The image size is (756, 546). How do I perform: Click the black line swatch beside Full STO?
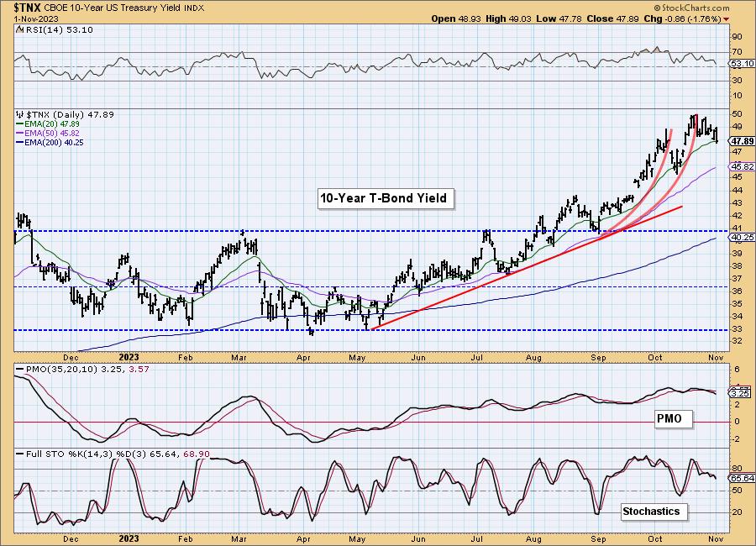tap(20, 454)
